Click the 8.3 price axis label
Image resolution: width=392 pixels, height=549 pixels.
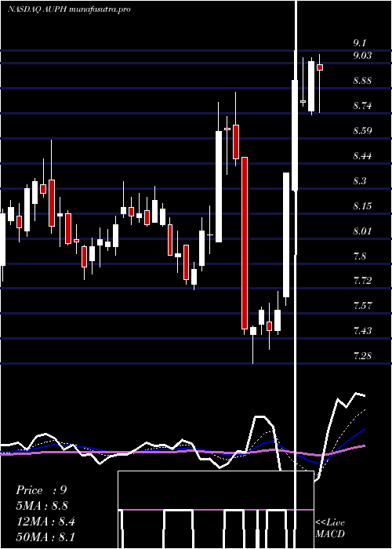pos(359,180)
